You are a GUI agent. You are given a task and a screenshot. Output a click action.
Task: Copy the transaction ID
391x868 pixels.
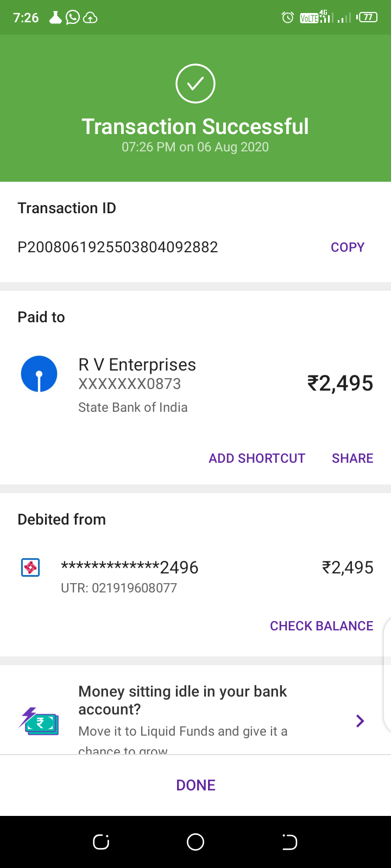pyautogui.click(x=348, y=247)
